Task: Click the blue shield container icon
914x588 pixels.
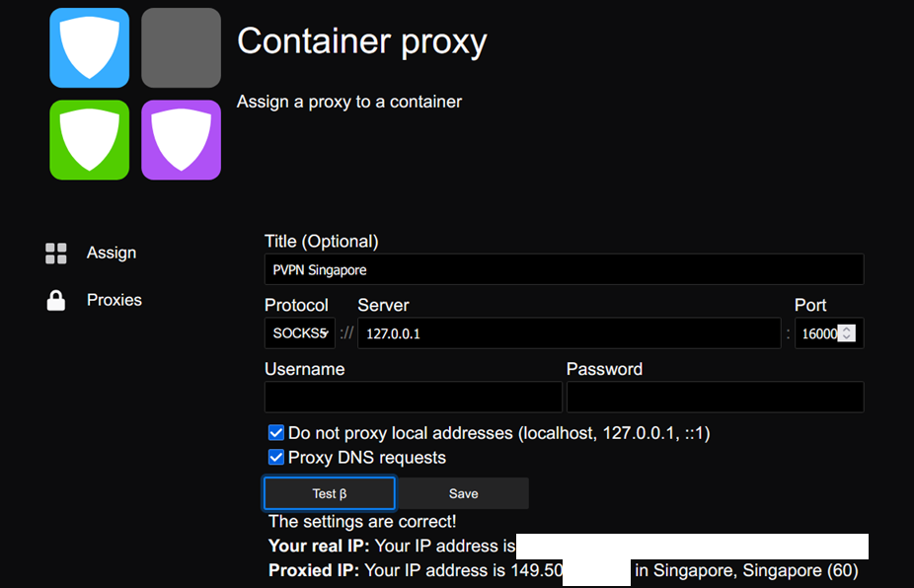Action: click(90, 47)
